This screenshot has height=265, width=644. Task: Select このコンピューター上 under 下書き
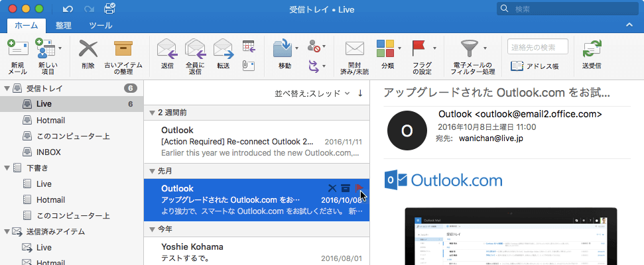pyautogui.click(x=72, y=216)
